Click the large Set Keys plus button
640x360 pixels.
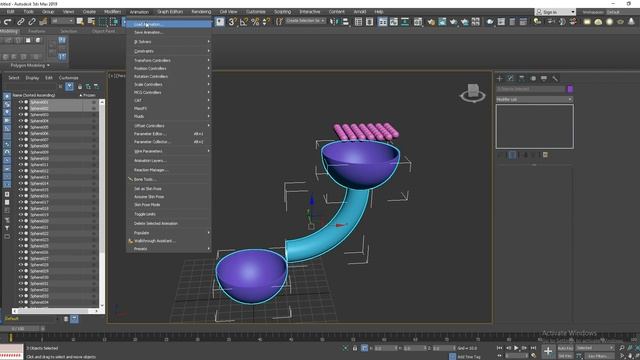pyautogui.click(x=548, y=351)
